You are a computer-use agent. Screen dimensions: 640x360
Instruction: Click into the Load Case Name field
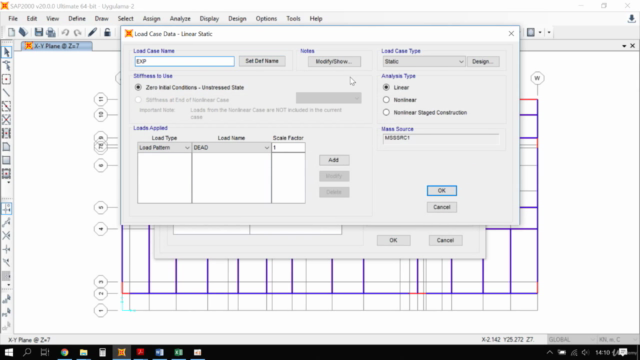(x=184, y=62)
